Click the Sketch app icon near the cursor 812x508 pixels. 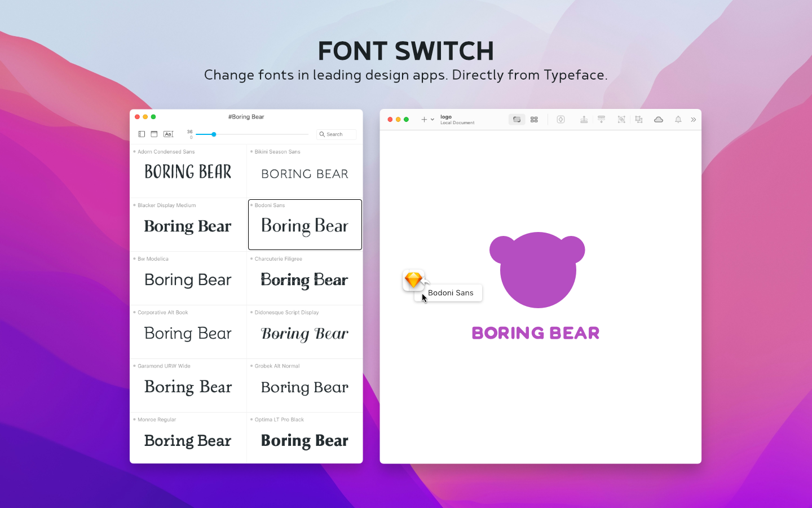click(414, 280)
